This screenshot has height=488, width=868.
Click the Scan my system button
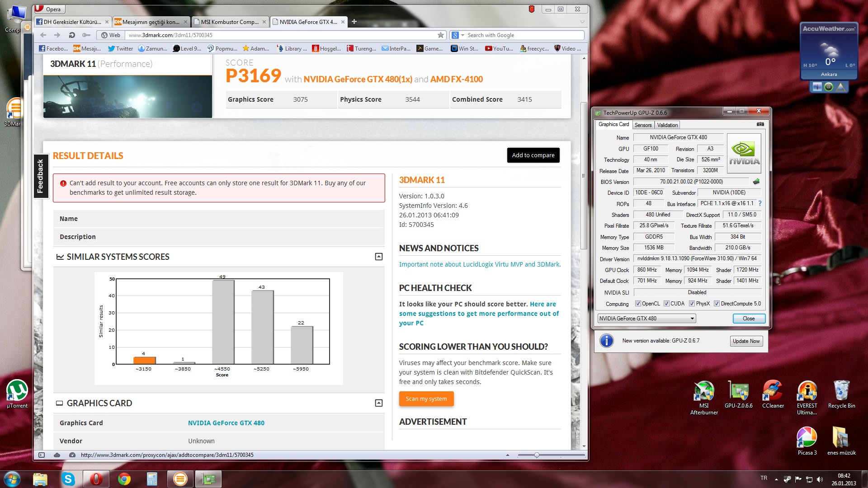point(426,399)
